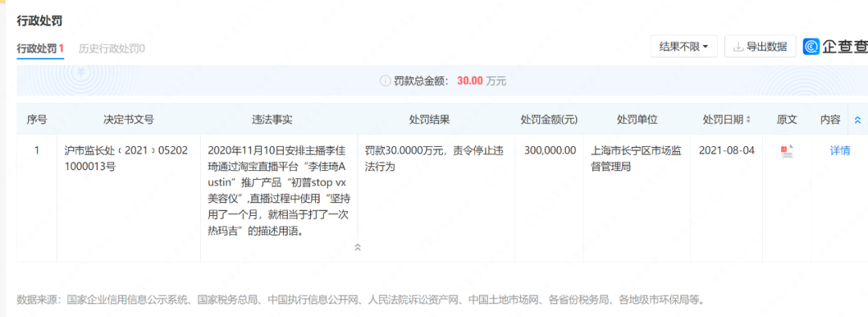Open the 结果不限 dropdown
868x317 pixels.
pyautogui.click(x=684, y=47)
